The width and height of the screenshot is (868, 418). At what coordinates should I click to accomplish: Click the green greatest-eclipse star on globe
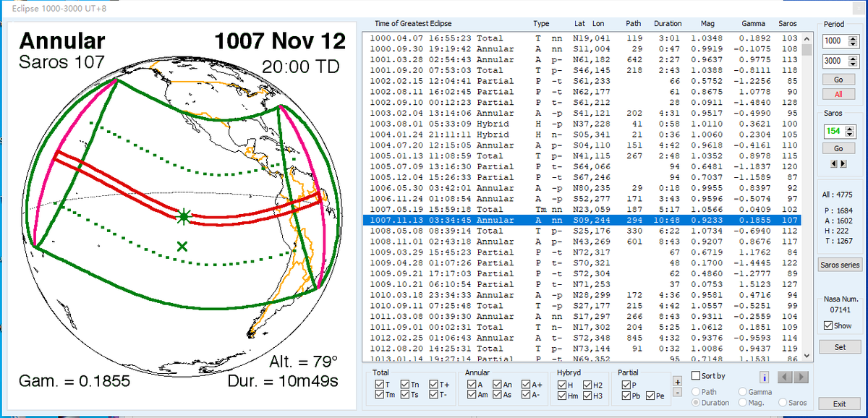(x=184, y=216)
